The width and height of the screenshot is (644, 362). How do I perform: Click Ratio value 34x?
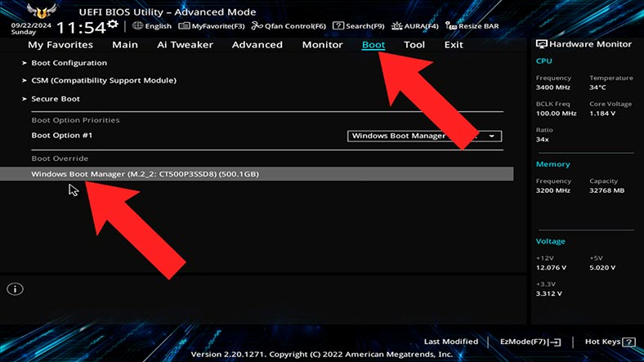[542, 140]
